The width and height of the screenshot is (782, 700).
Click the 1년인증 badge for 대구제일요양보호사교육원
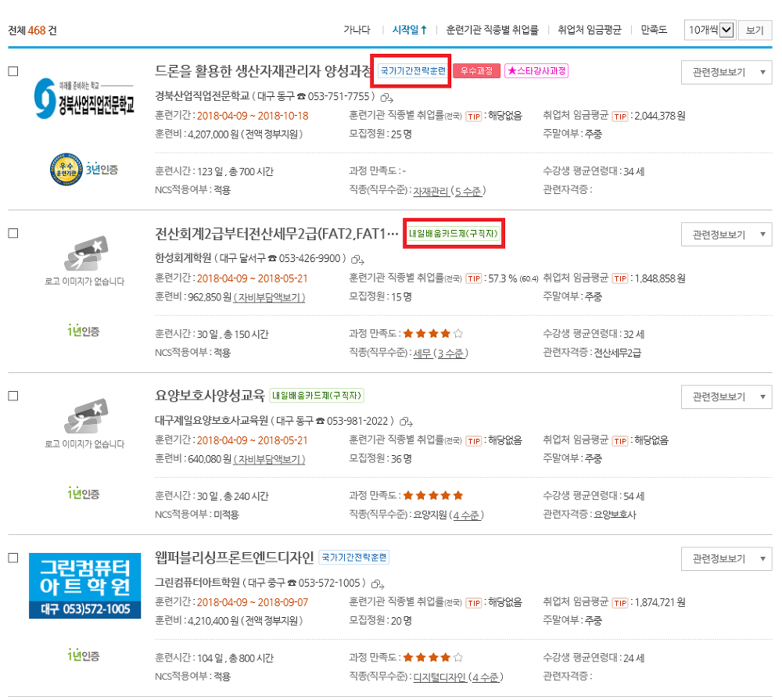(x=84, y=494)
